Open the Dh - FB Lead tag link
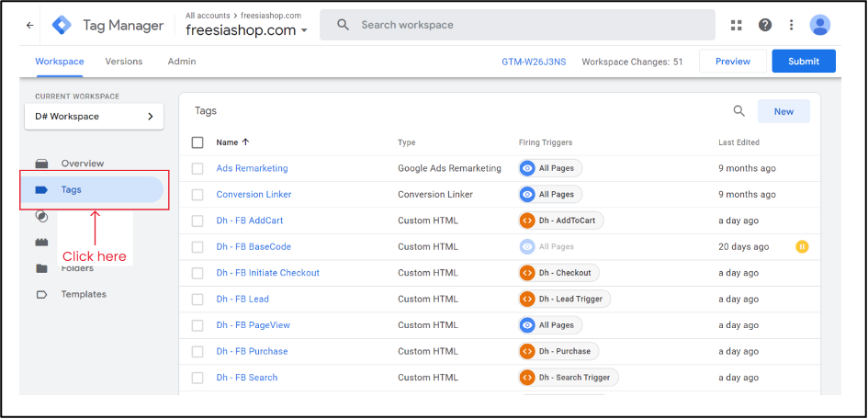This screenshot has width=868, height=419. tap(242, 299)
